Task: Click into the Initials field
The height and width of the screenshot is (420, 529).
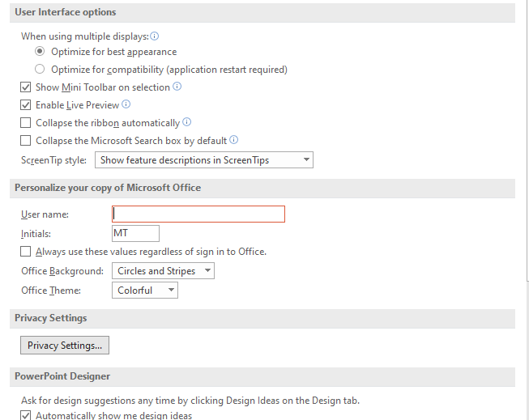Action: coord(135,234)
